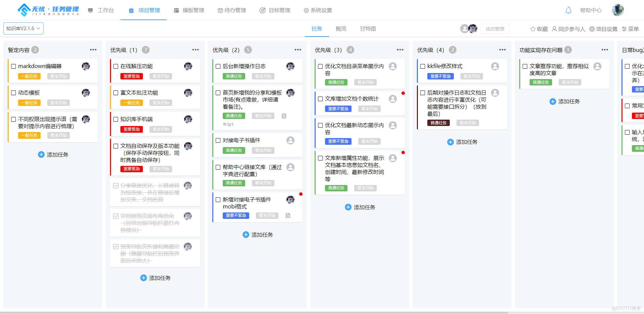
Task: Click the notification bell icon
Action: point(568,10)
